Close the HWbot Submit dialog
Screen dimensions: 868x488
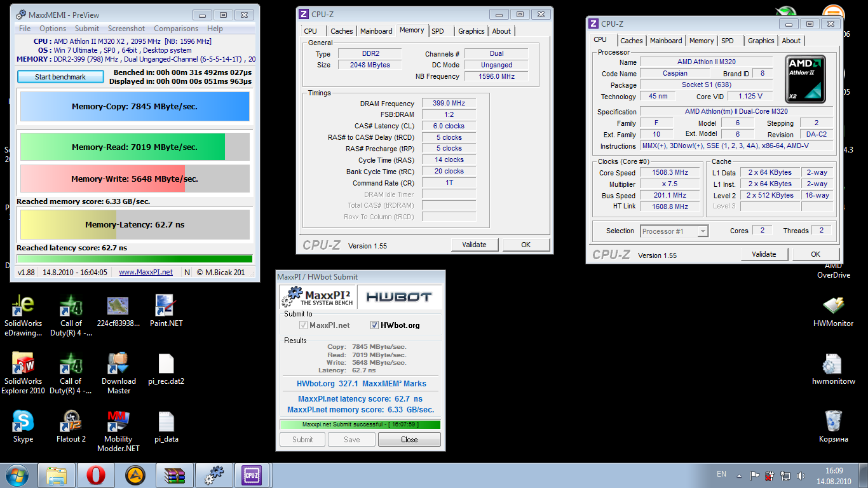[x=409, y=440]
